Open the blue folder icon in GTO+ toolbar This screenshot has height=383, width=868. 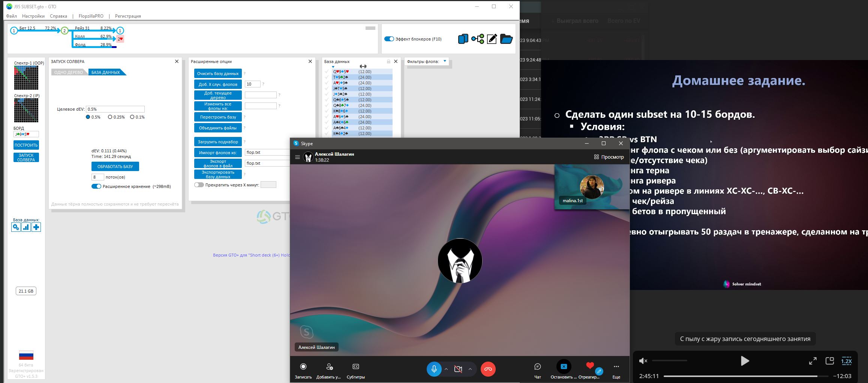tap(506, 39)
